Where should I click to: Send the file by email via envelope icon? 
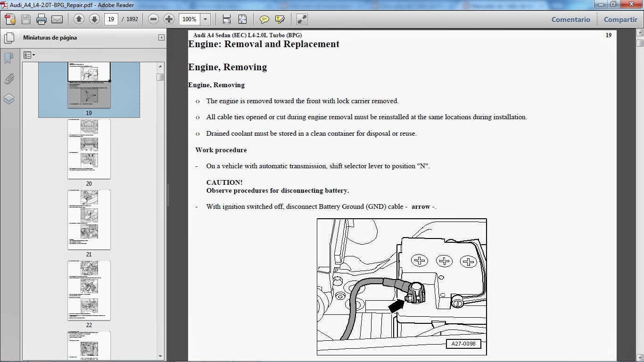point(57,19)
